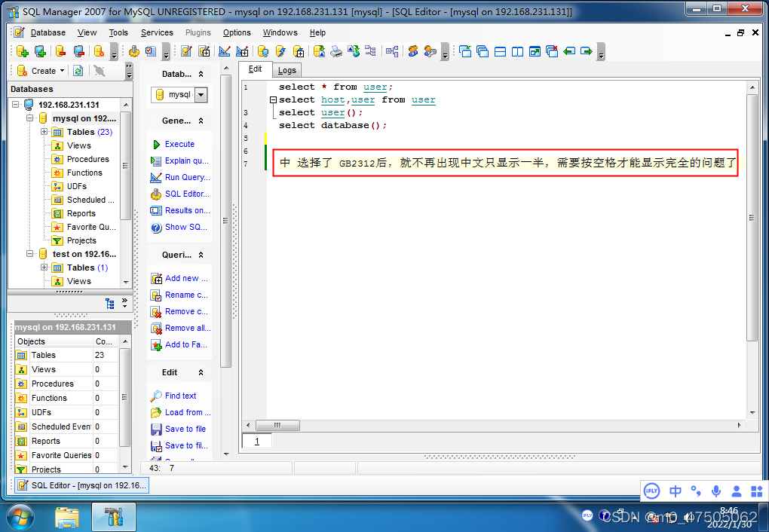Select the 'Favorite Qu...' tree node
This screenshot has width=769, height=532.
(x=91, y=227)
